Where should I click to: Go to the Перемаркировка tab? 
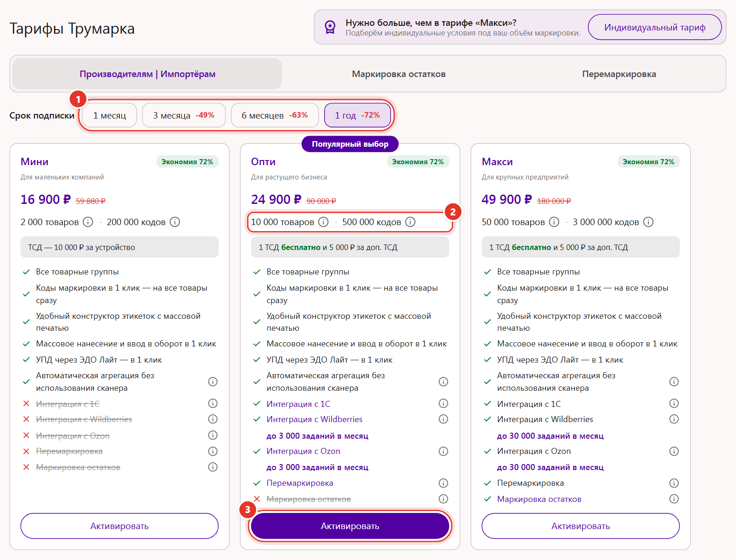(619, 74)
